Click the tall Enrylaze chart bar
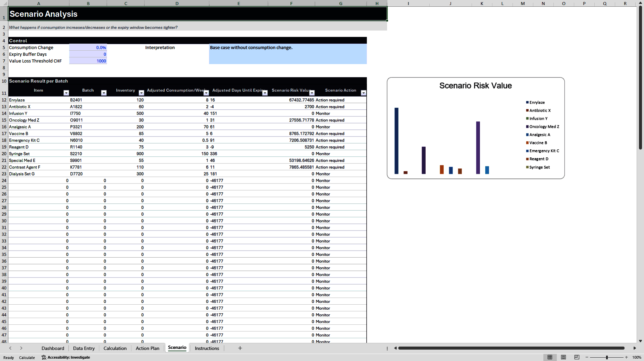The height and width of the screenshot is (361, 644). [396, 141]
